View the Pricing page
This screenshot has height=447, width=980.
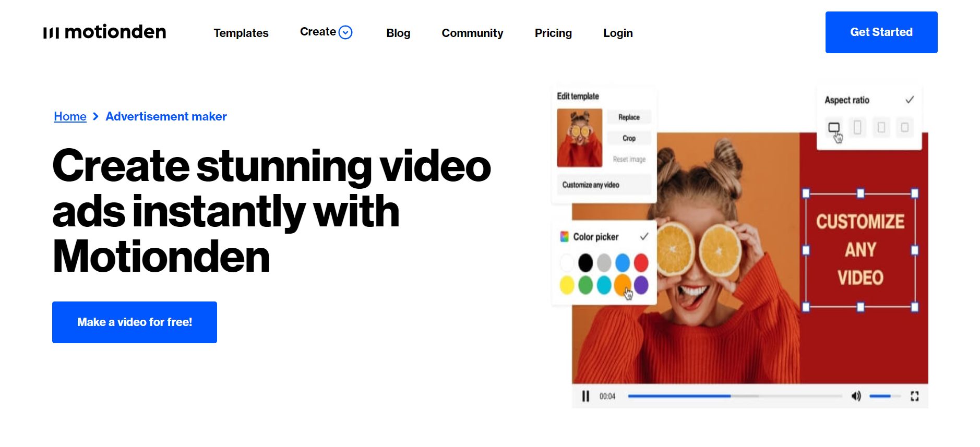click(x=553, y=33)
